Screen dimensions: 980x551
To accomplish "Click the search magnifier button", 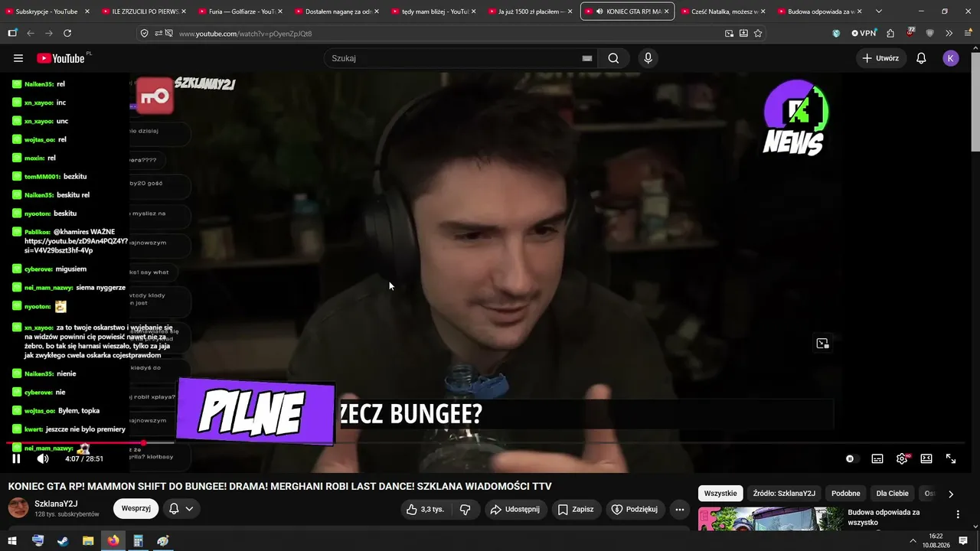I will [613, 58].
